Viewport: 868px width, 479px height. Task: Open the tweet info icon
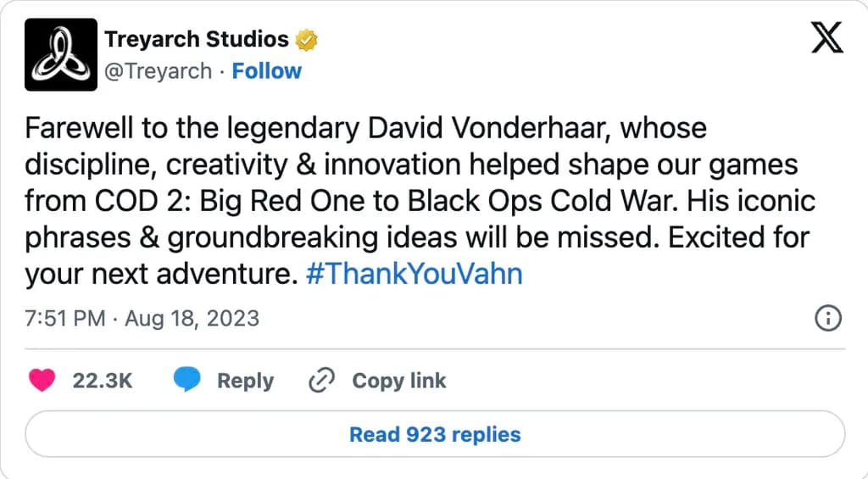[x=828, y=319]
